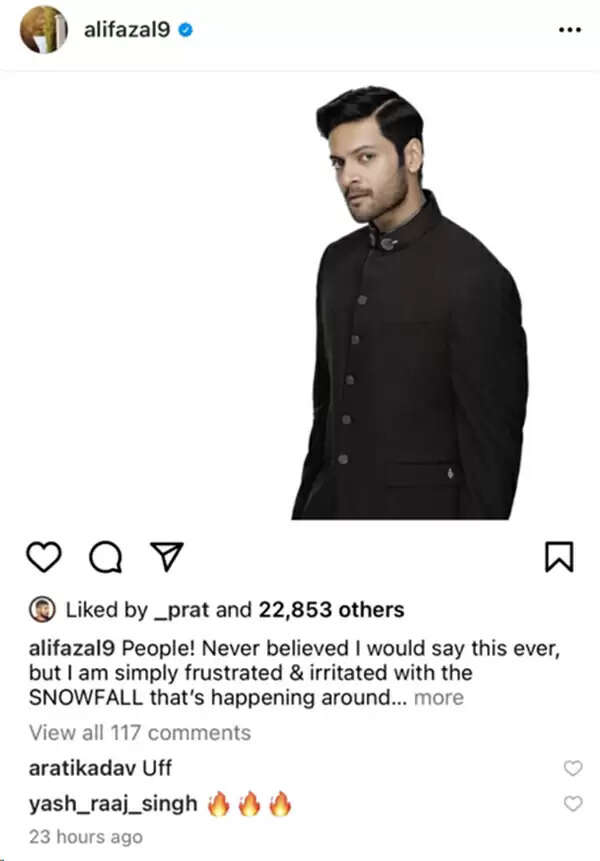This screenshot has width=600, height=861.
Task: Click the 23 hours ago timestamp
Action: [x=86, y=837]
